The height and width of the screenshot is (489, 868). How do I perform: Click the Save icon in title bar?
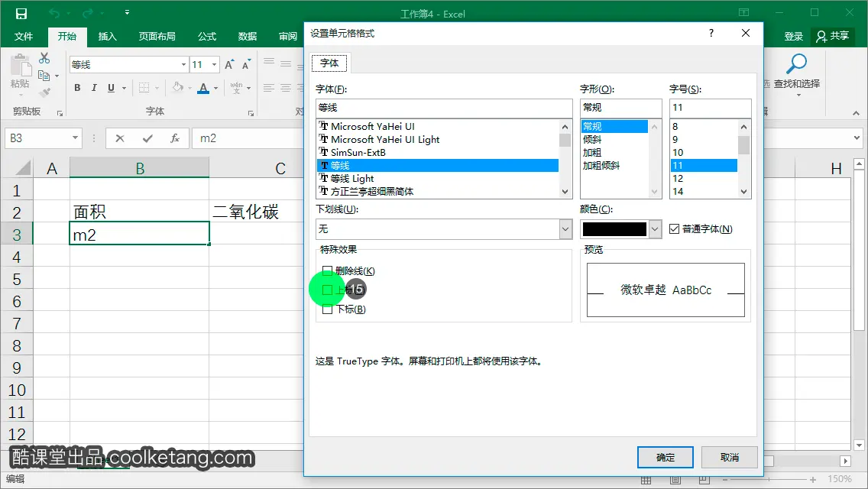tap(21, 13)
